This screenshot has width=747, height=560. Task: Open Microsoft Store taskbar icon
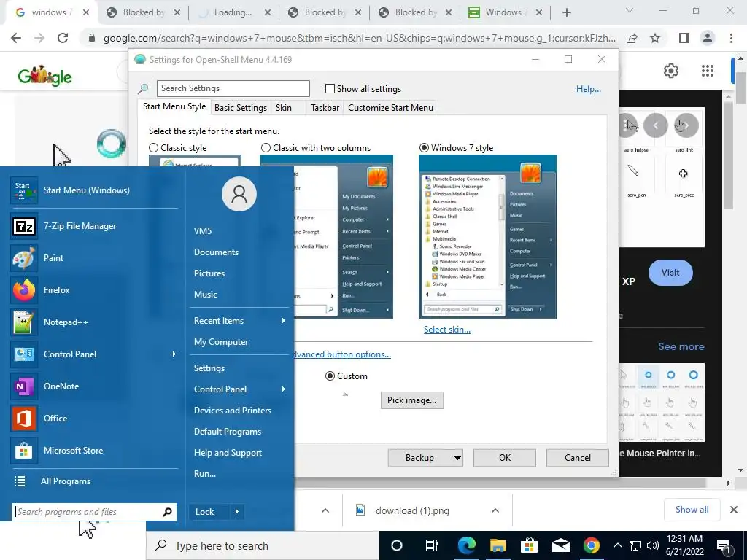(529, 545)
